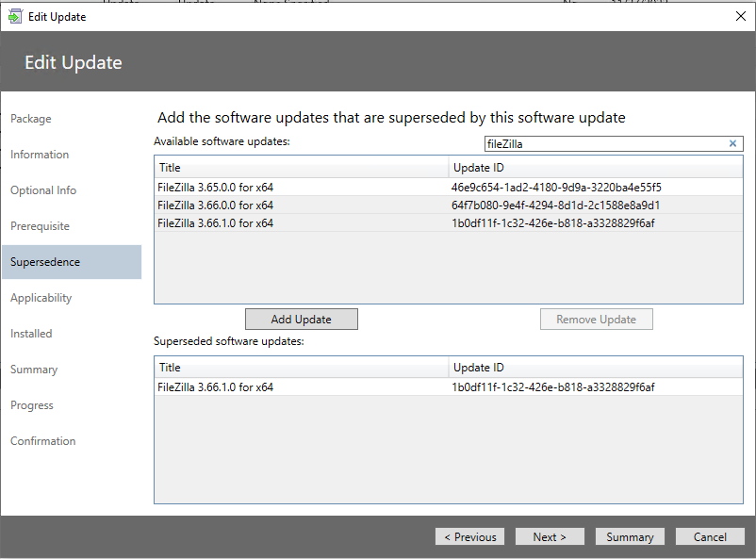Select FileZilla 3.66.0.0 for x64 row
756x559 pixels.
449,205
